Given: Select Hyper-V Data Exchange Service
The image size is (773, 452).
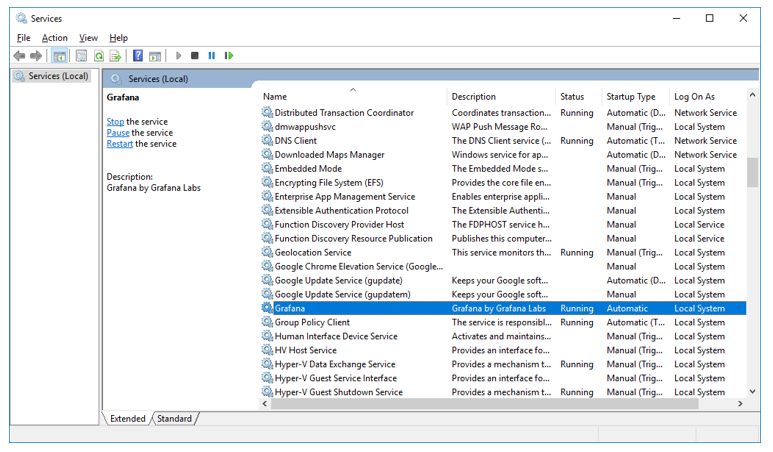Looking at the screenshot, I should tap(503, 364).
